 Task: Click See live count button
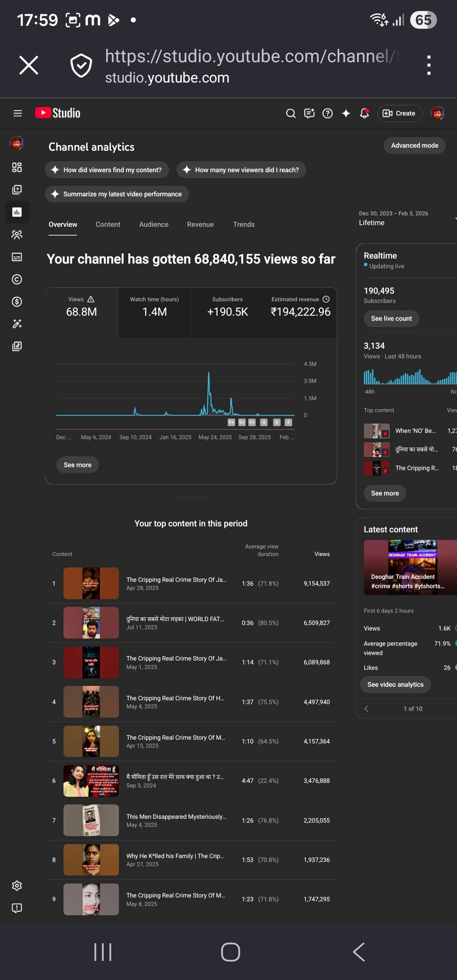[391, 319]
